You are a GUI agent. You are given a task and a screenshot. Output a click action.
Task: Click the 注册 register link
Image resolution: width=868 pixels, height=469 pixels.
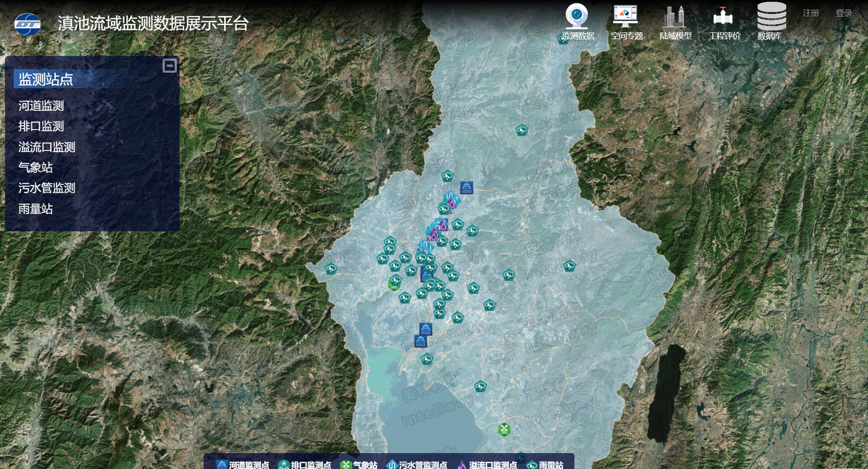point(811,13)
